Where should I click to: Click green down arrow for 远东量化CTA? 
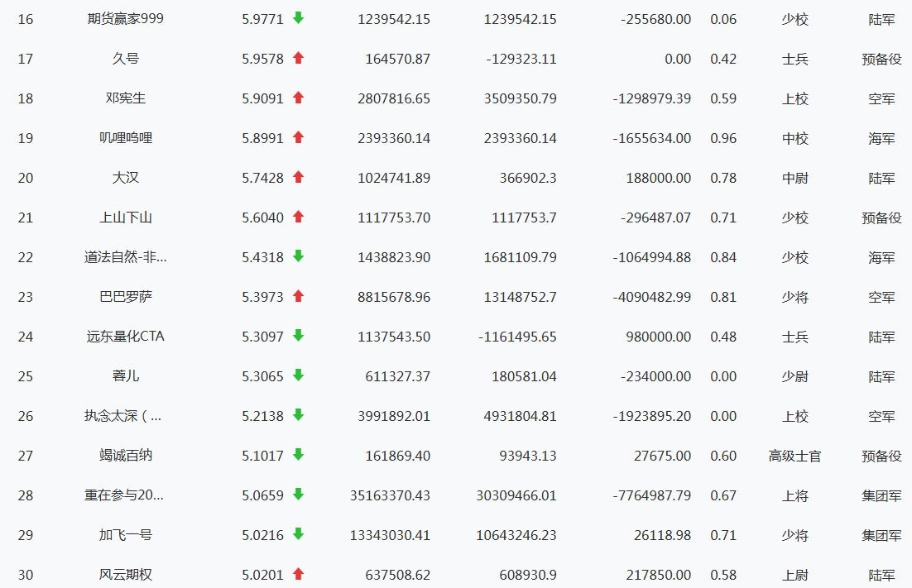pyautogui.click(x=298, y=336)
